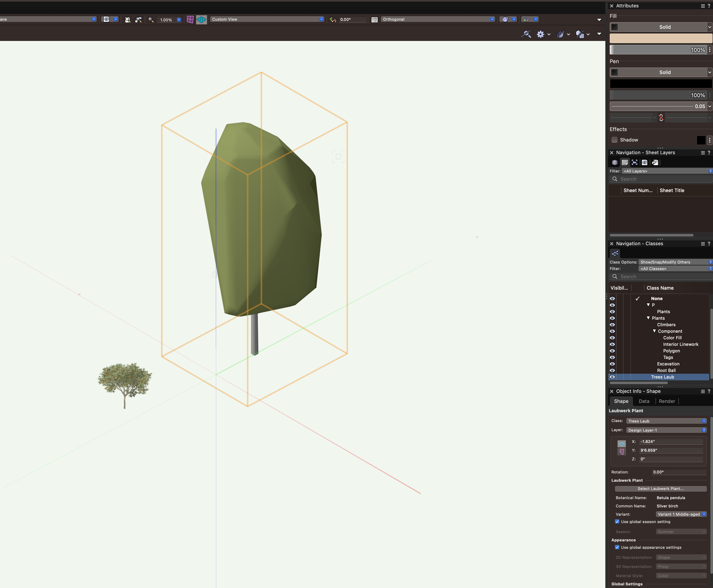Open the Viewports tab in Navigation - Sheet Layers
This screenshot has height=588, width=713.
pos(635,162)
